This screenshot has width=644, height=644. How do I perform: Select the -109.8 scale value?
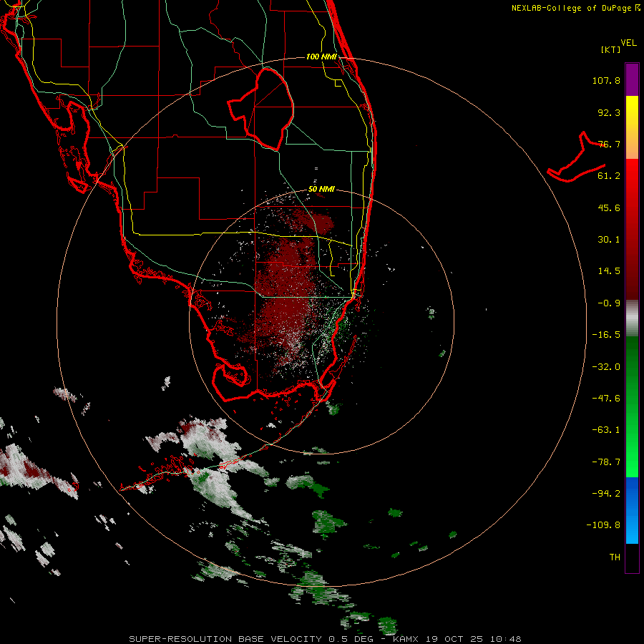coord(603,525)
